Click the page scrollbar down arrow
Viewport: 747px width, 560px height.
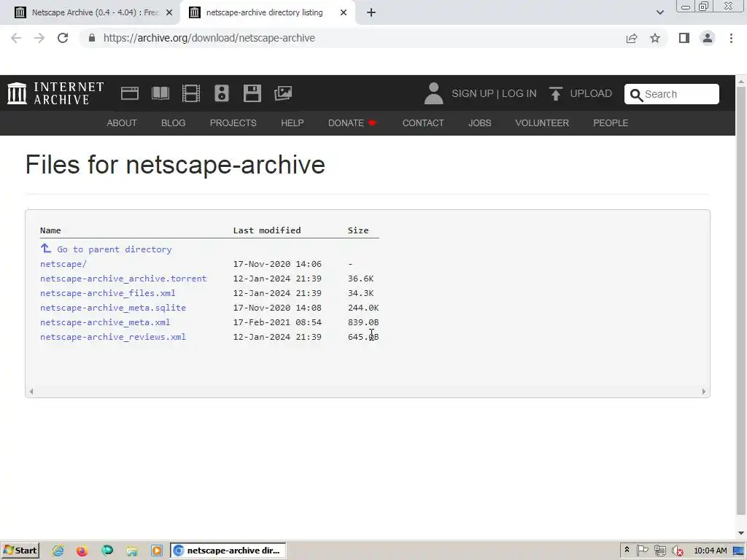coord(741,533)
